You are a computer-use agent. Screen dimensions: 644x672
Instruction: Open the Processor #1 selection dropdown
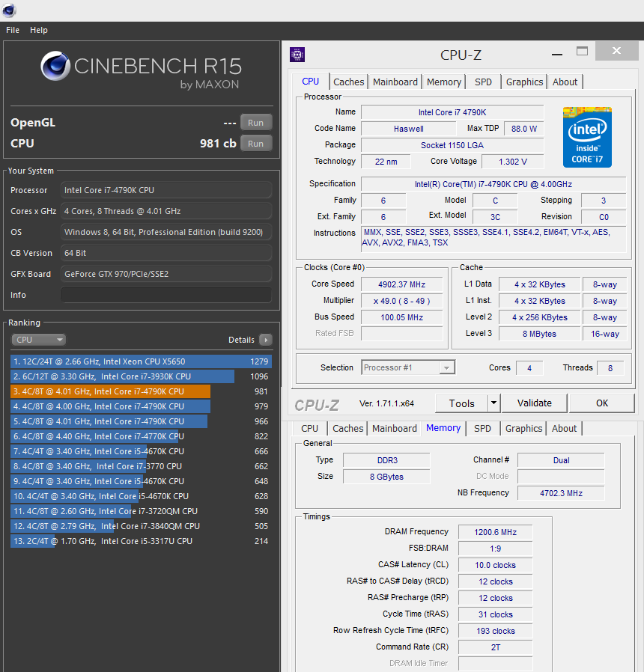click(x=408, y=367)
